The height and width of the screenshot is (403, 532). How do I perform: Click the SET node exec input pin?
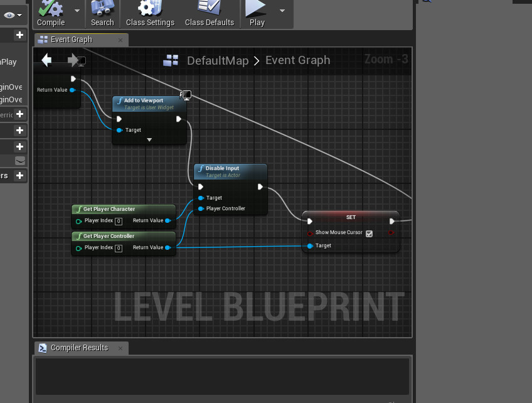[310, 222]
